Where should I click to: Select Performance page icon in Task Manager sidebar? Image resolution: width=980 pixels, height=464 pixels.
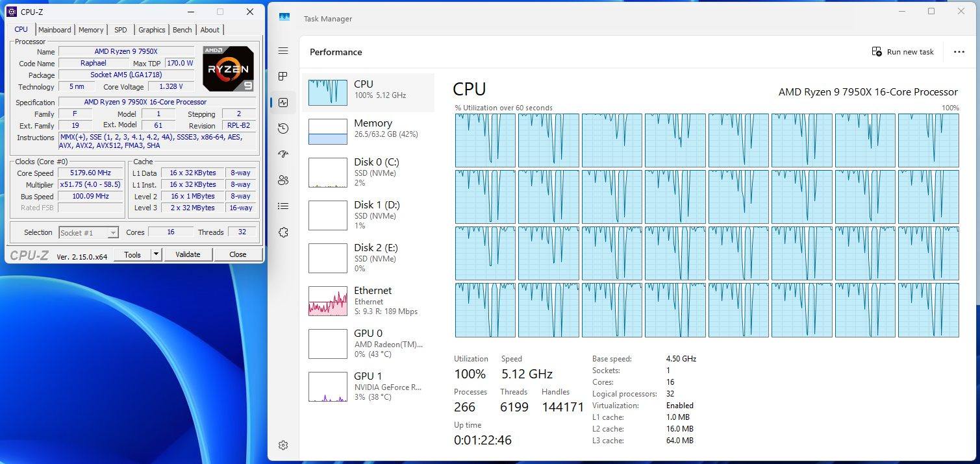click(283, 103)
